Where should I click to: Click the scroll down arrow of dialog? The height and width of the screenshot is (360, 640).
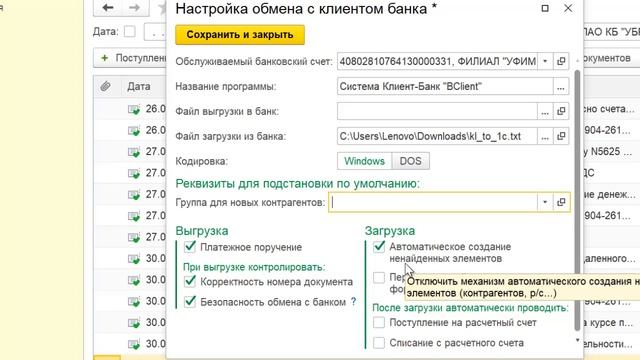pos(577,340)
